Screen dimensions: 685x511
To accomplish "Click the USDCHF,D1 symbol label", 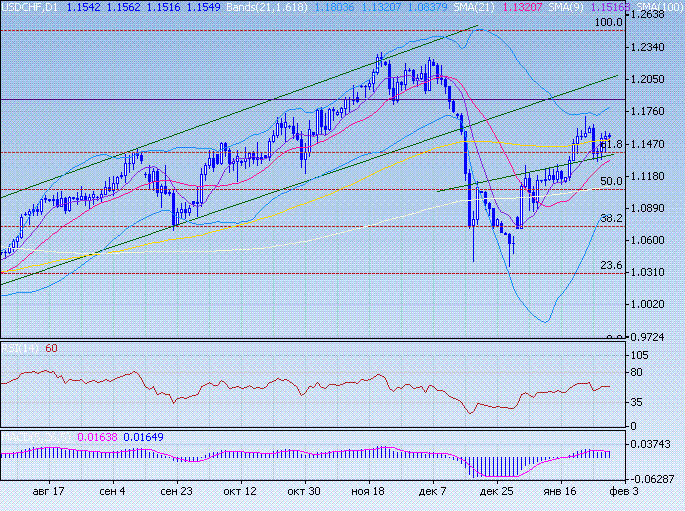I will click(30, 7).
